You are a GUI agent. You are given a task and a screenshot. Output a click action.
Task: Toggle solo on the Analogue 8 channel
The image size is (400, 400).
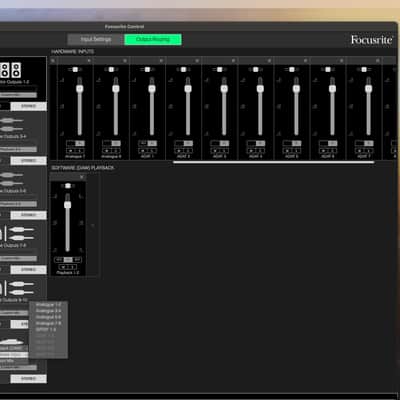[x=115, y=151]
